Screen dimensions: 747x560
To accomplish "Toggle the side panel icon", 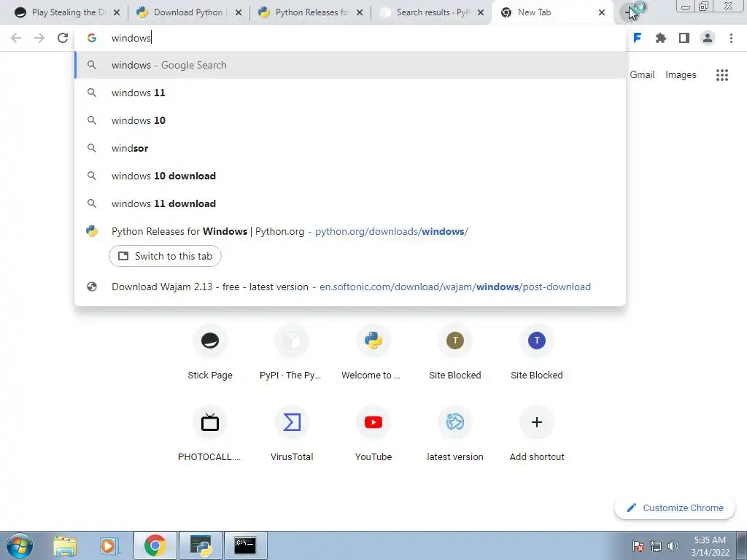I will click(x=684, y=38).
